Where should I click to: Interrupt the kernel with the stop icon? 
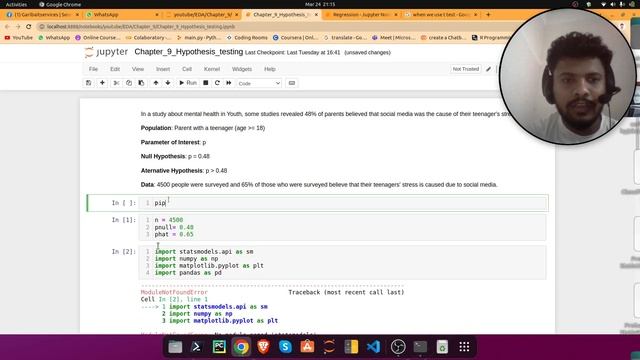(206, 83)
